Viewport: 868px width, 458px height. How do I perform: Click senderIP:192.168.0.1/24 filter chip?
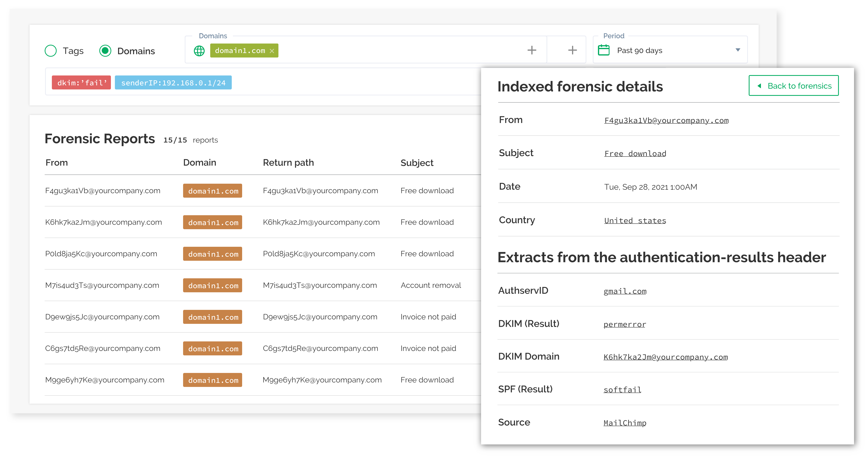point(173,83)
